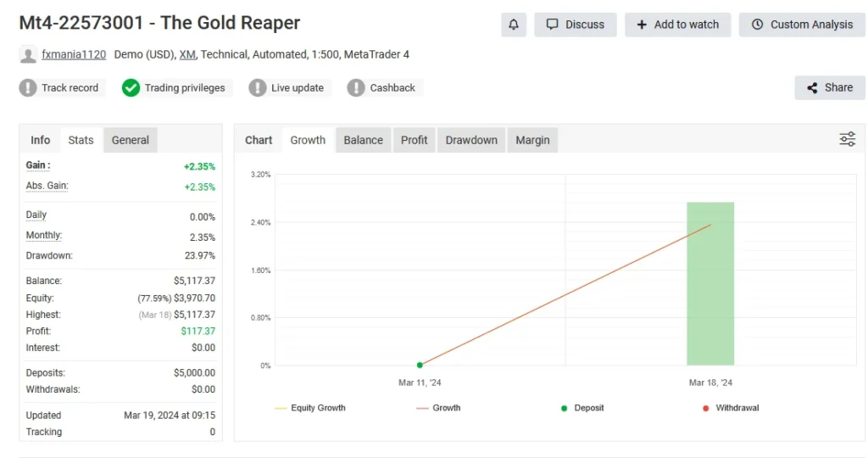Click Add to watch button

coord(677,25)
